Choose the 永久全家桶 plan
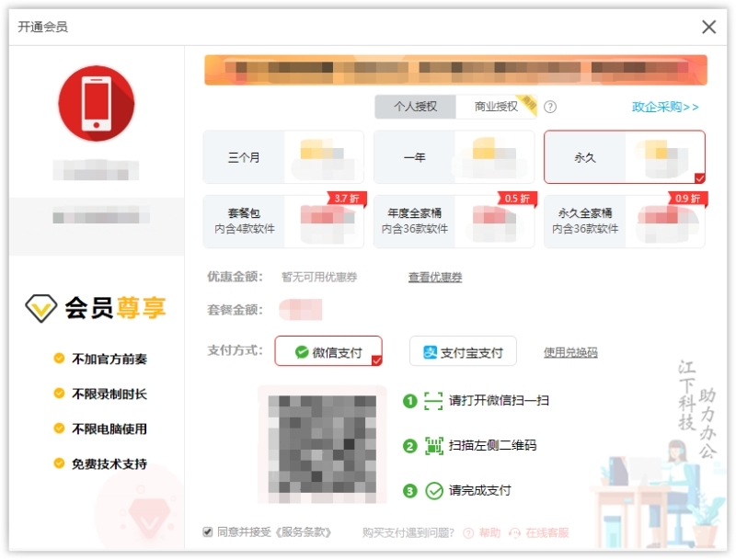The image size is (736, 560). point(625,222)
